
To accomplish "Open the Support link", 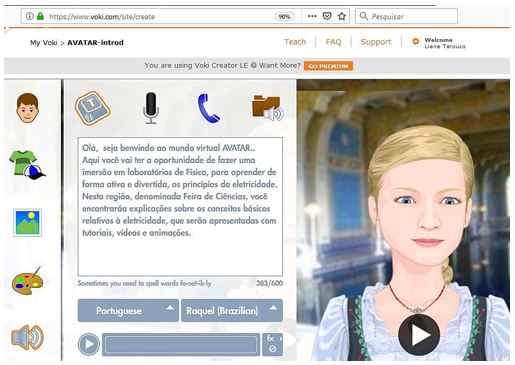I will [x=376, y=42].
